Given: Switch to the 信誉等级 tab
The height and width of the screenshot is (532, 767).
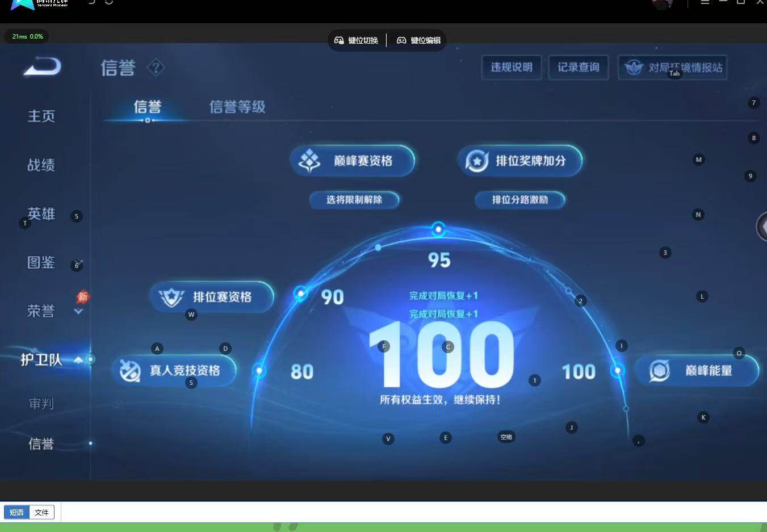Looking at the screenshot, I should [x=237, y=107].
